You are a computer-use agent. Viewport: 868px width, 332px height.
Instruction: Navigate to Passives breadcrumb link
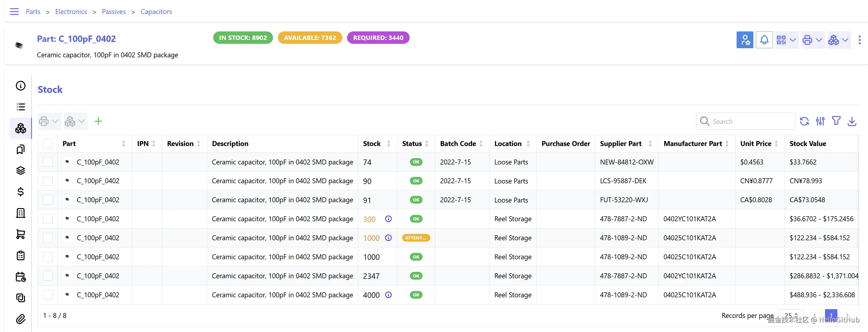113,12
